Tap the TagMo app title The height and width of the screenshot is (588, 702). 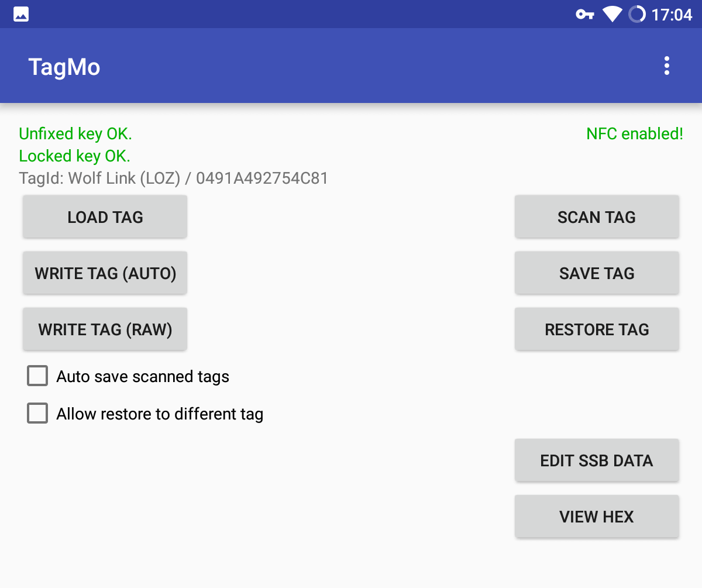(x=64, y=67)
